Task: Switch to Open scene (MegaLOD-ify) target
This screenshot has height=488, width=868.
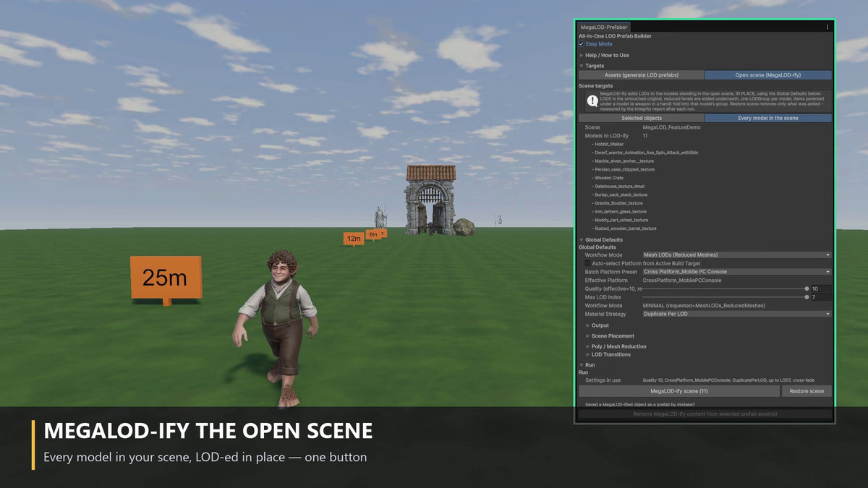Action: 768,75
